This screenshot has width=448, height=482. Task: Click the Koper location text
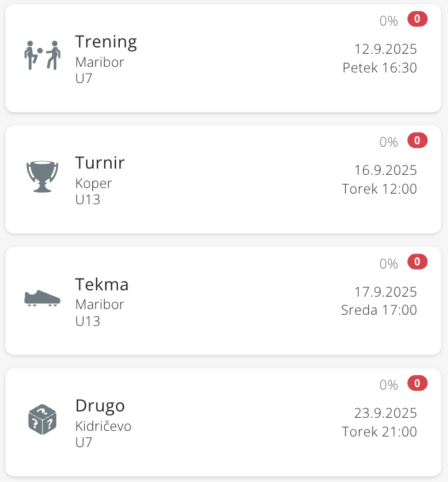pyautogui.click(x=94, y=184)
